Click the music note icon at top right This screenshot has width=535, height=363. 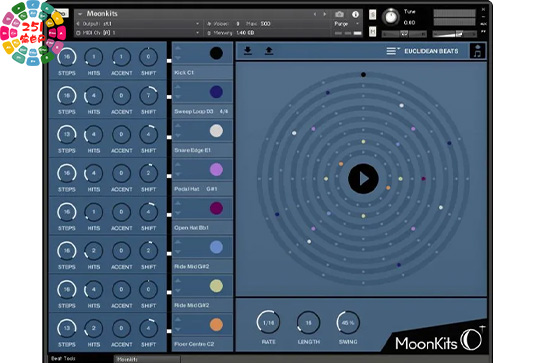pos(478,51)
